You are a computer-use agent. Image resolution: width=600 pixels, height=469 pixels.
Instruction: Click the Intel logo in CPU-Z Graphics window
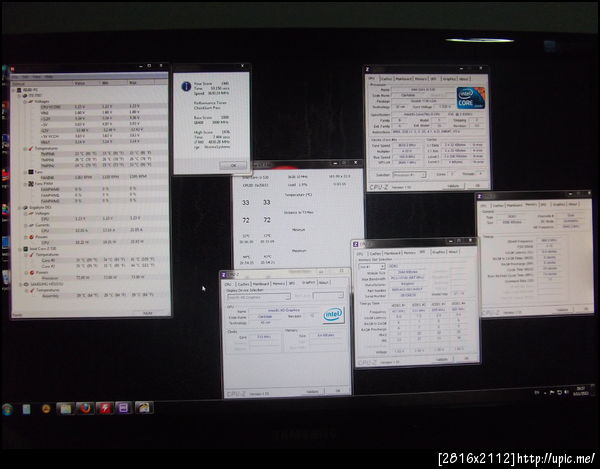[333, 314]
